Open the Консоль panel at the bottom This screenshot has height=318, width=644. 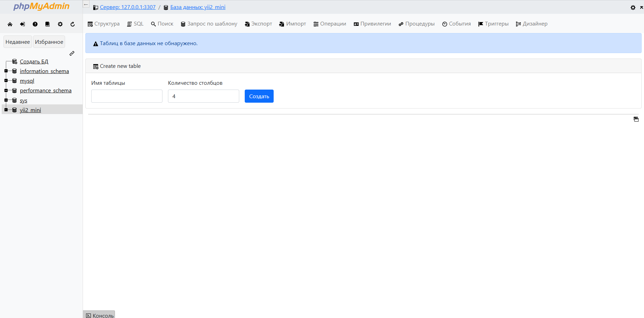click(99, 315)
